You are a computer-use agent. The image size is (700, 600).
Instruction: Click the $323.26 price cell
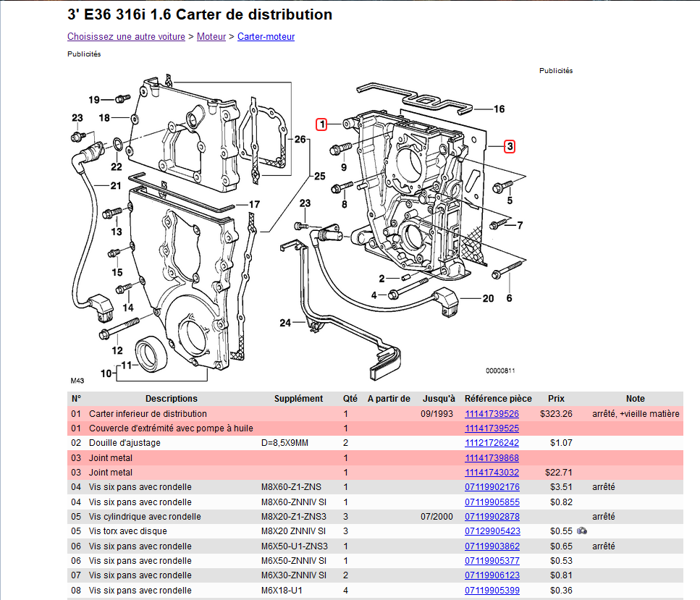[x=556, y=413]
